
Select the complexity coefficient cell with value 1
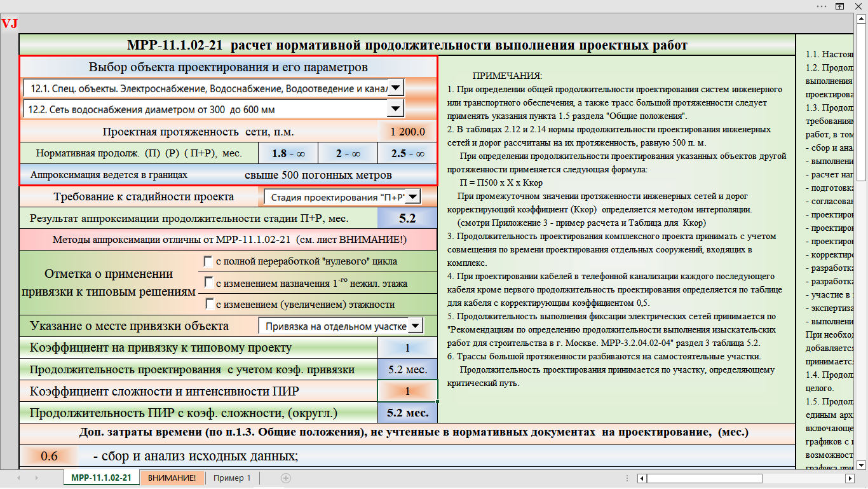(407, 391)
